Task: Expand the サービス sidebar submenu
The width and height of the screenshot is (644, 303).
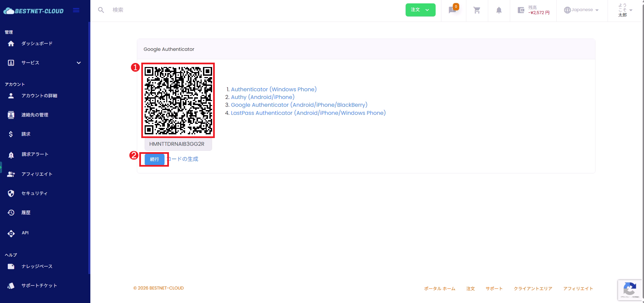Action: (x=79, y=63)
